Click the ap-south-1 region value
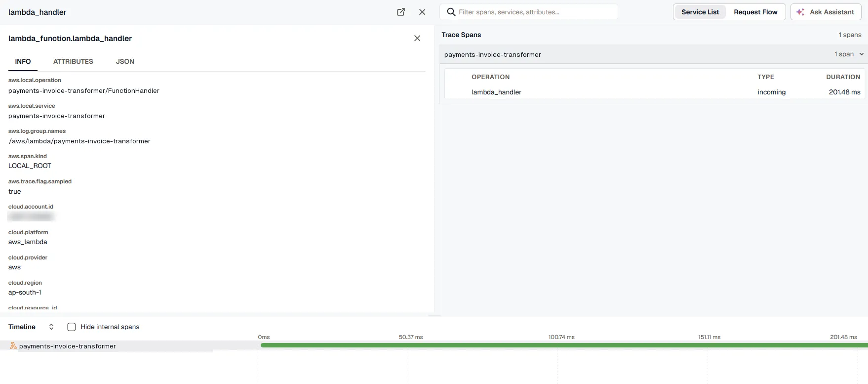868x384 pixels. click(25, 292)
